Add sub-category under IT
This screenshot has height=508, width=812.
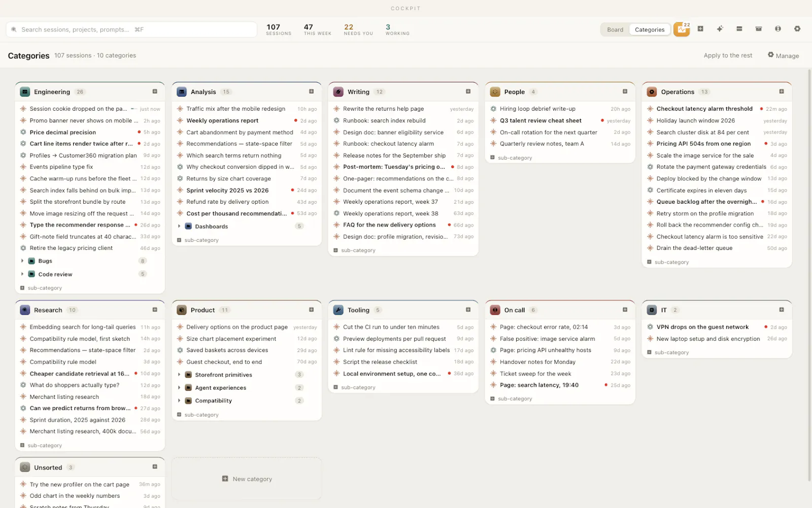point(668,352)
